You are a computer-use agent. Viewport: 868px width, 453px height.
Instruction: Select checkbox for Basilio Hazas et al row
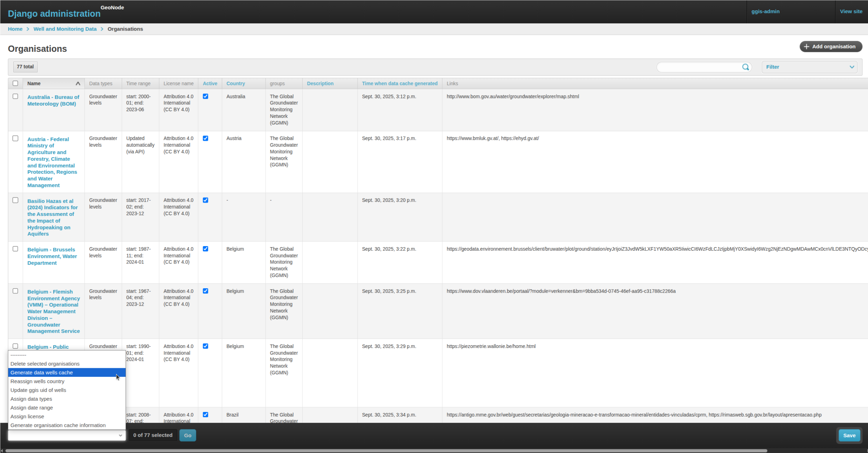coord(16,200)
